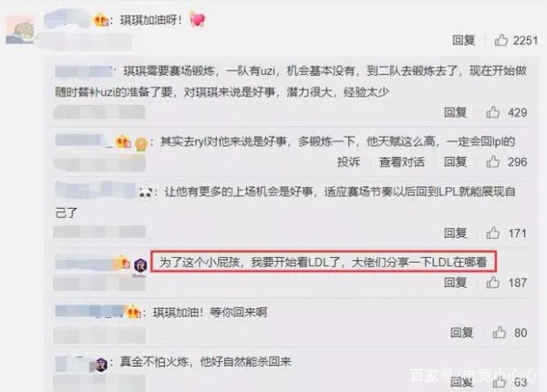
Task: Click thumbs-up on comment with 429 likes
Action: click(x=492, y=112)
